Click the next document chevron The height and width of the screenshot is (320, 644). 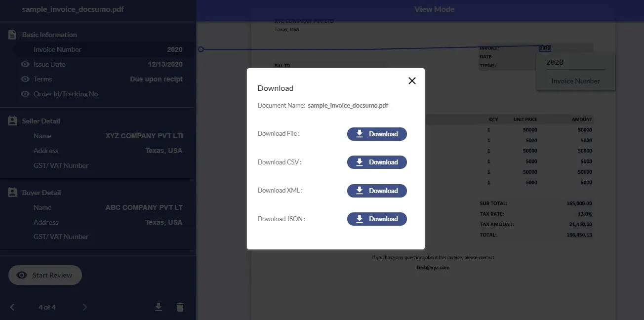84,307
